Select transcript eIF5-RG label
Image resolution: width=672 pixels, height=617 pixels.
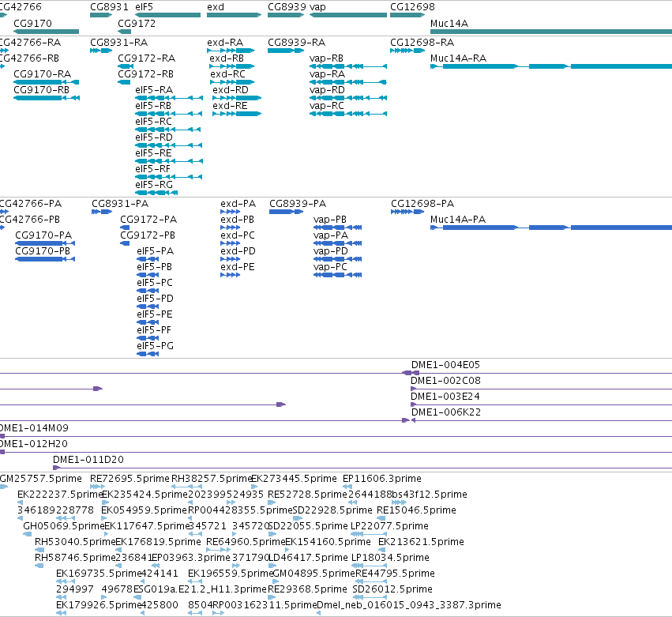click(x=154, y=185)
